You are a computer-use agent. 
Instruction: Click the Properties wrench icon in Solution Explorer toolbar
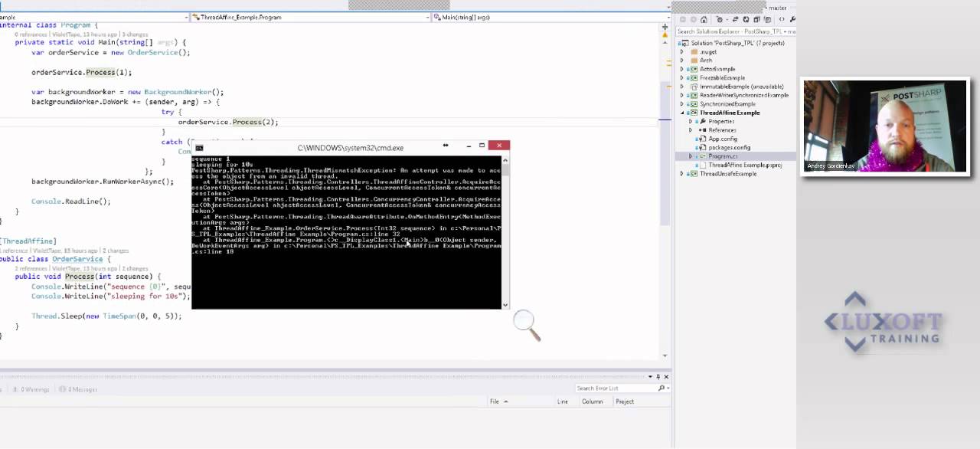click(x=792, y=19)
